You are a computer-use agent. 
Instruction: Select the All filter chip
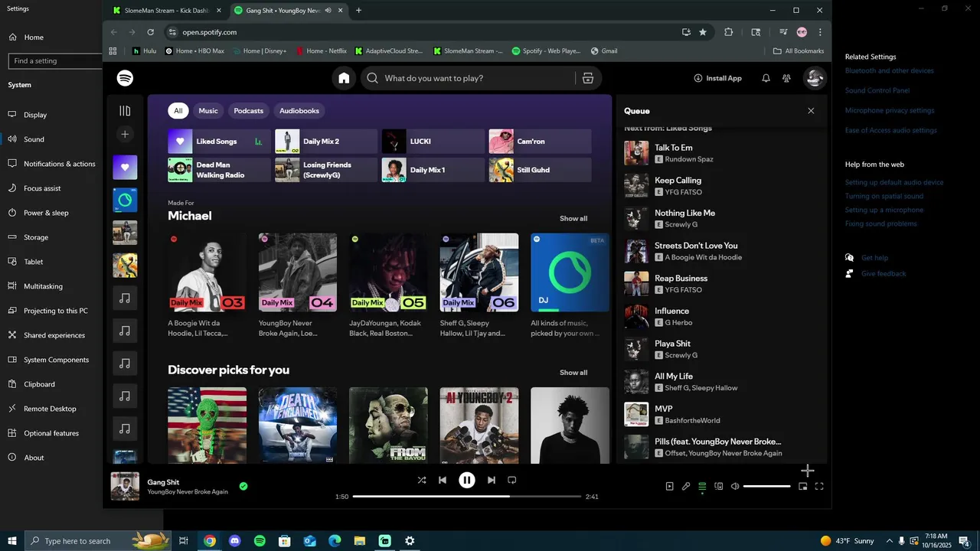click(x=178, y=111)
